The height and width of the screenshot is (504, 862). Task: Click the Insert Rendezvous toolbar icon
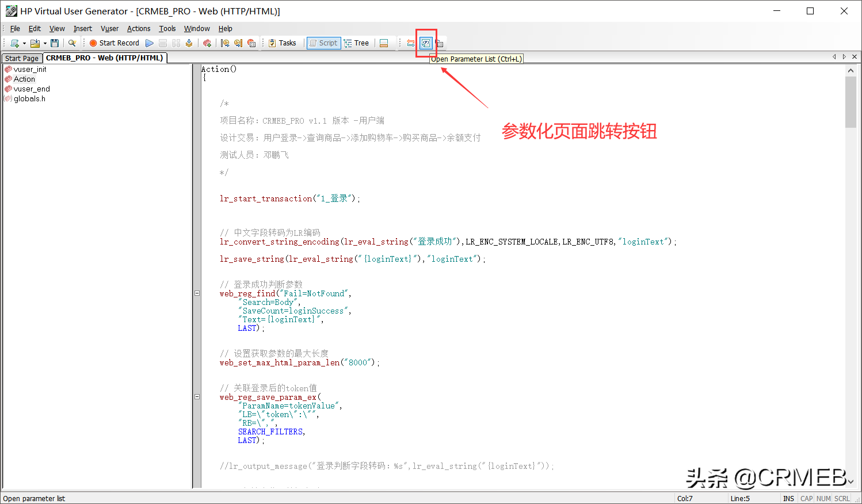click(251, 43)
